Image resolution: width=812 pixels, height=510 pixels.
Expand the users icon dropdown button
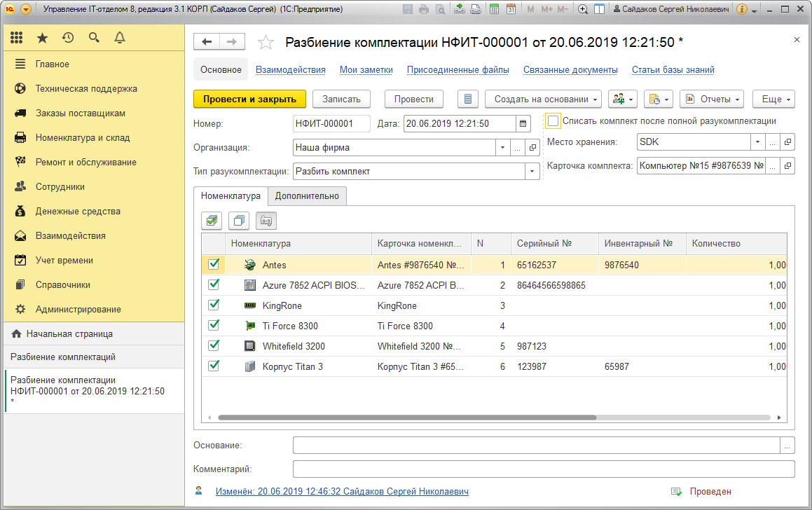(622, 99)
